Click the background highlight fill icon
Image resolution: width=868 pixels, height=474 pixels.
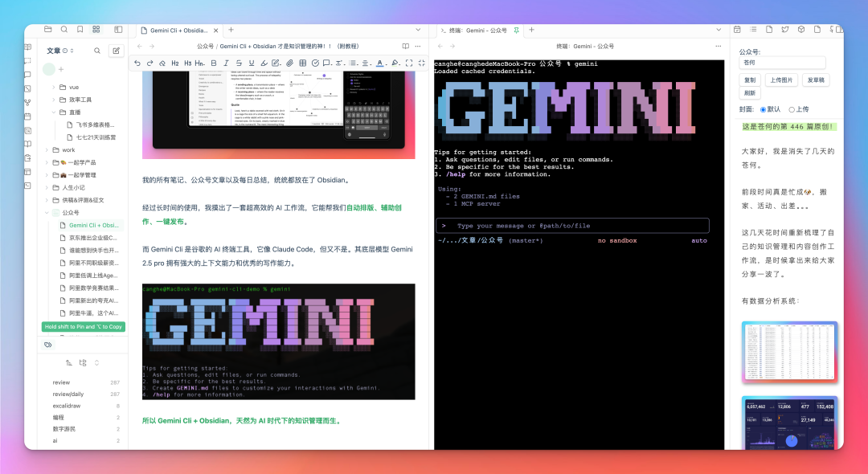pos(395,63)
